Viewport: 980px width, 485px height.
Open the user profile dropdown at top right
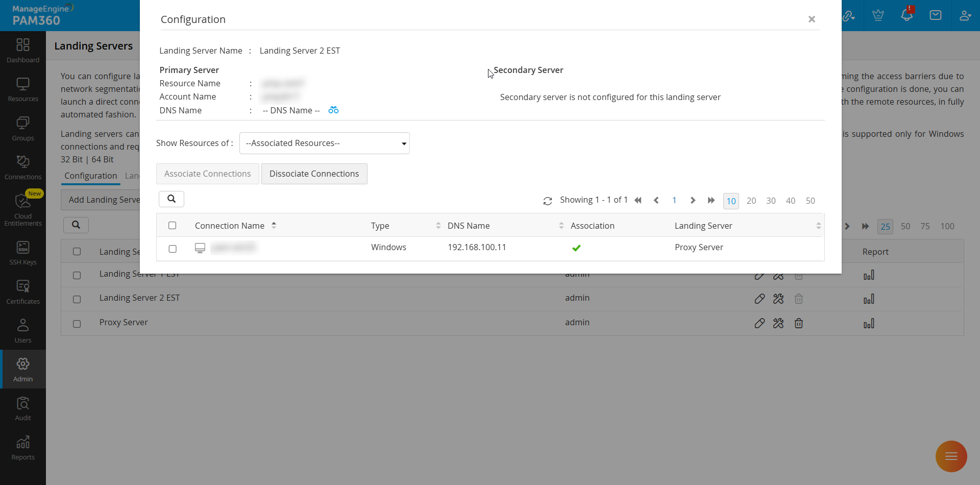click(x=966, y=15)
